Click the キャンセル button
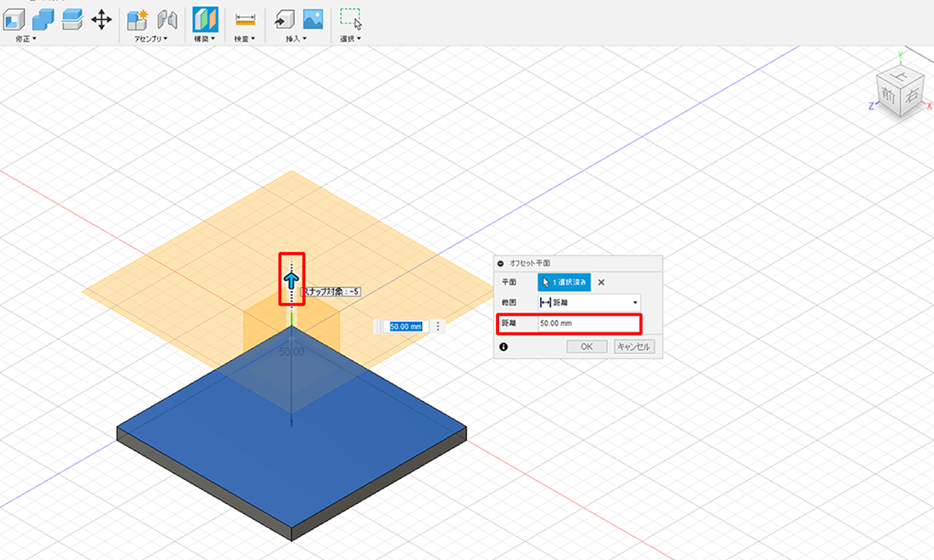934x560 pixels. [x=634, y=347]
